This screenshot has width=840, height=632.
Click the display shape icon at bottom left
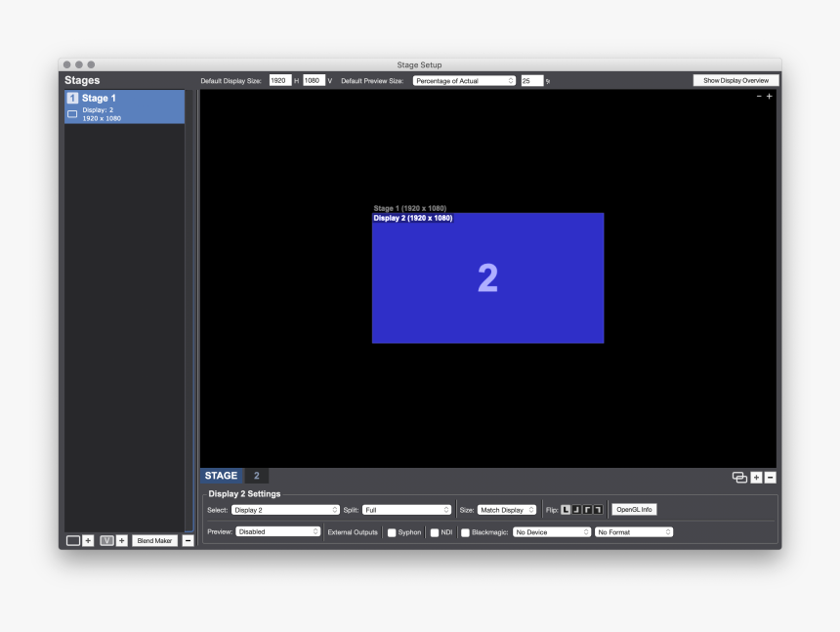73,540
